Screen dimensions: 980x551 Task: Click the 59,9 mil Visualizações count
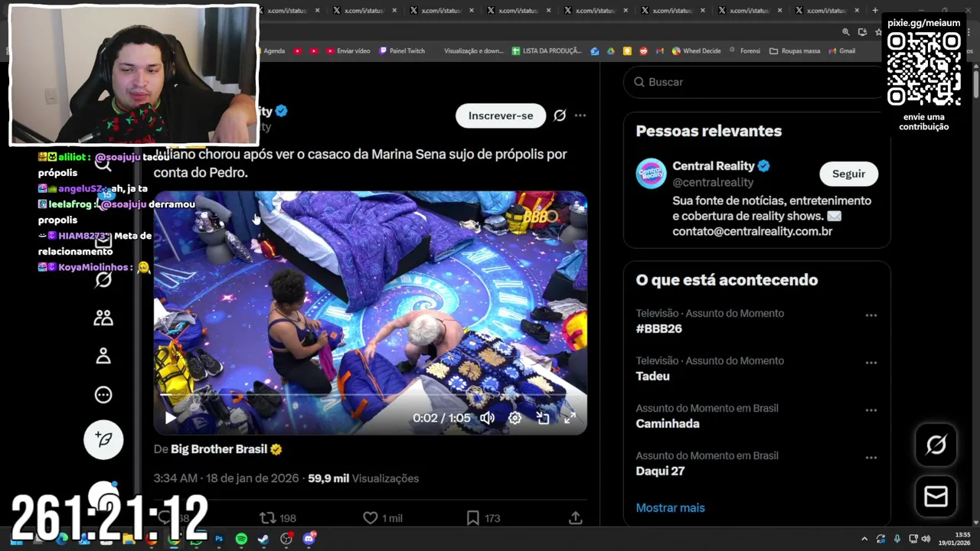coord(363,478)
